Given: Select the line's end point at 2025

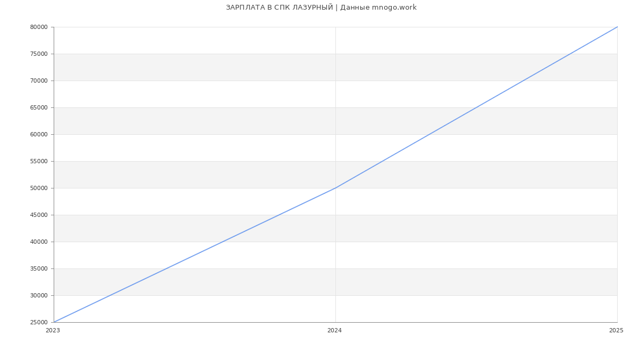Looking at the screenshot, I should (617, 27).
